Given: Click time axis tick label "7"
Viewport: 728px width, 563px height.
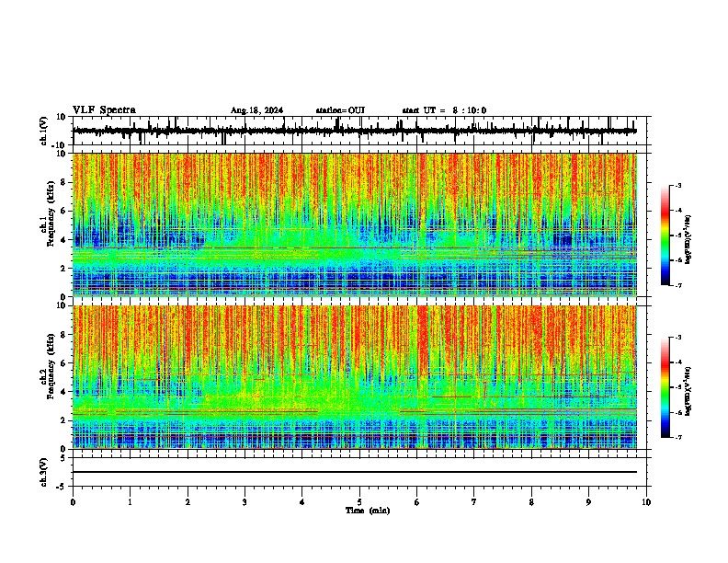Looking at the screenshot, I should tap(474, 501).
